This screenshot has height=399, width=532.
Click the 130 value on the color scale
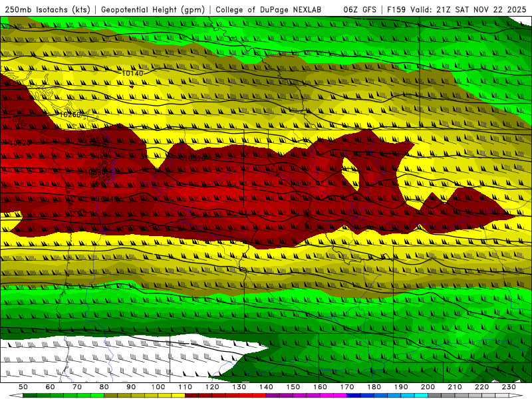point(239,387)
